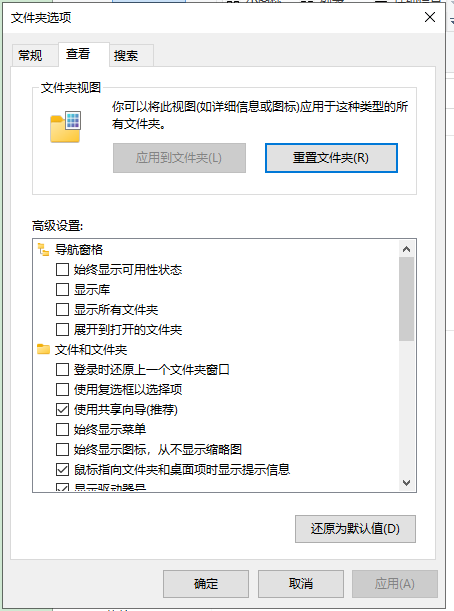Disable 鼠标指向文件夹和桌面项时显示提示信息

click(x=62, y=469)
